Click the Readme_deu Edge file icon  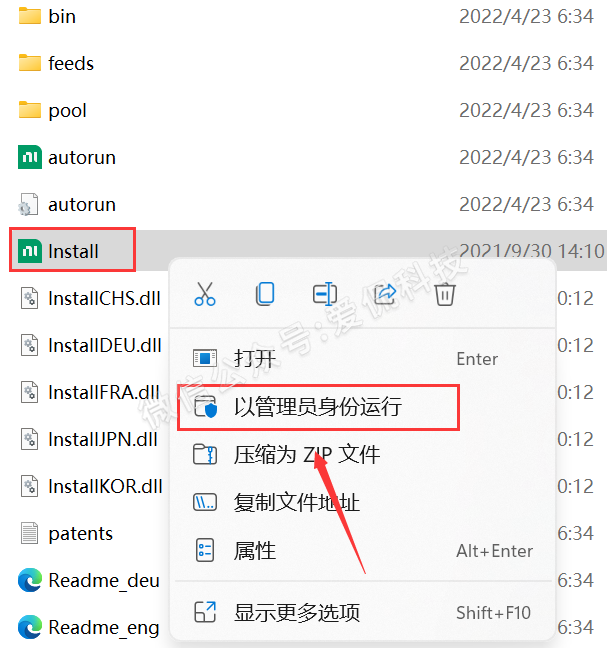[30, 580]
